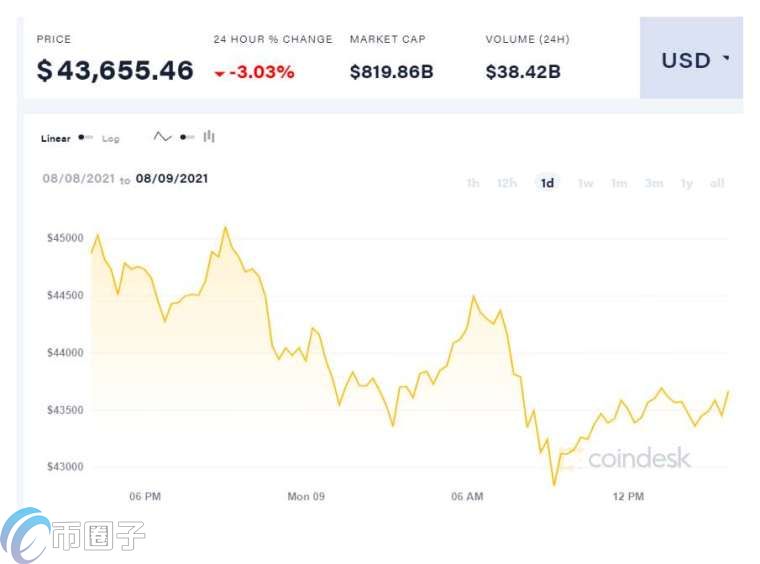Show the all-time price range

(x=717, y=183)
